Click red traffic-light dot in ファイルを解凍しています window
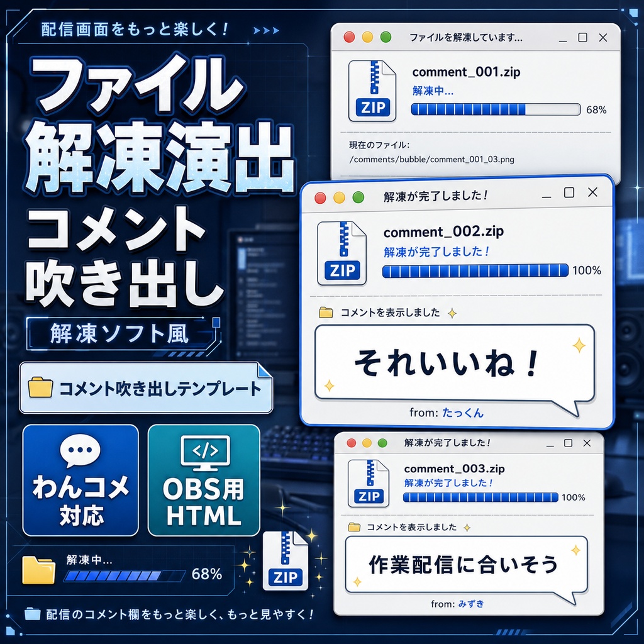The width and height of the screenshot is (644, 644). coord(349,37)
